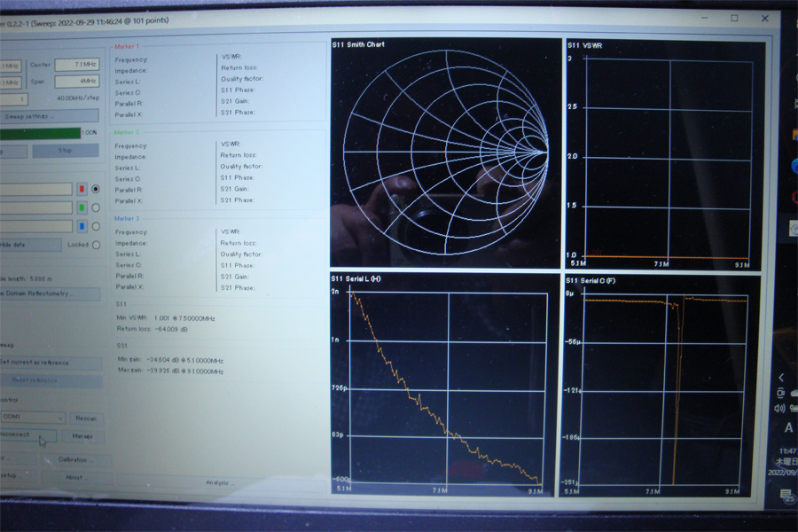Screen dimensions: 798x532
Task: Click the blue marker color swatch
Action: (x=82, y=226)
